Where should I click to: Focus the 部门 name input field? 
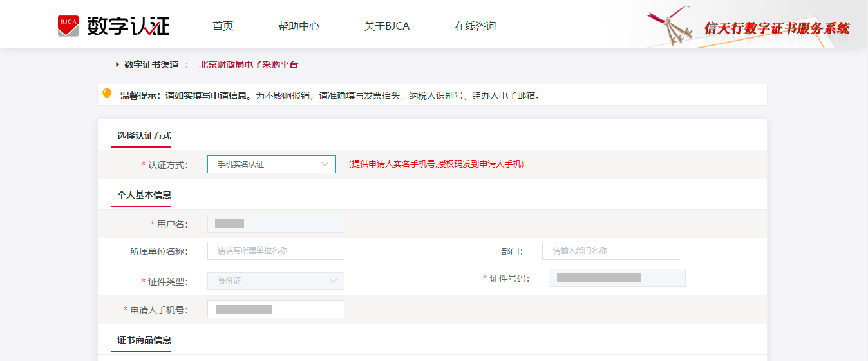(x=610, y=251)
